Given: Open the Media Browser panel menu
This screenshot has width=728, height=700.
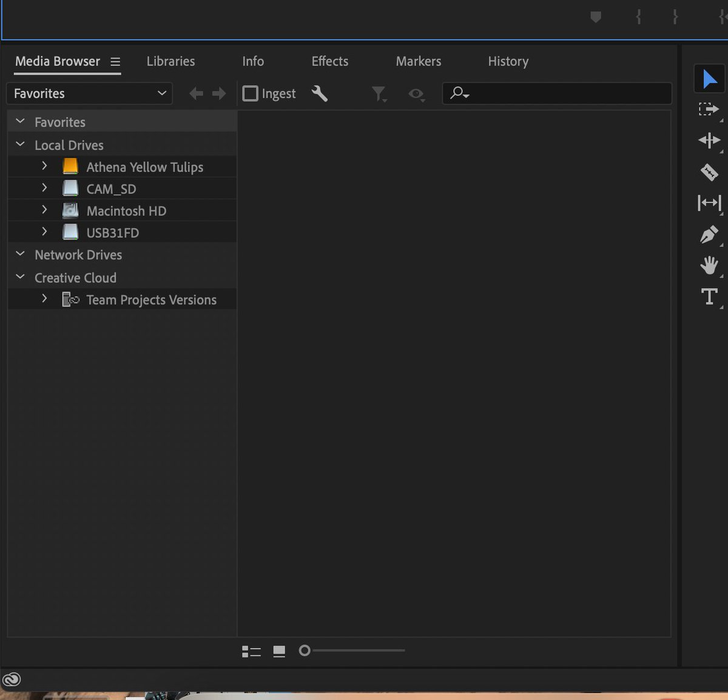Looking at the screenshot, I should point(115,62).
